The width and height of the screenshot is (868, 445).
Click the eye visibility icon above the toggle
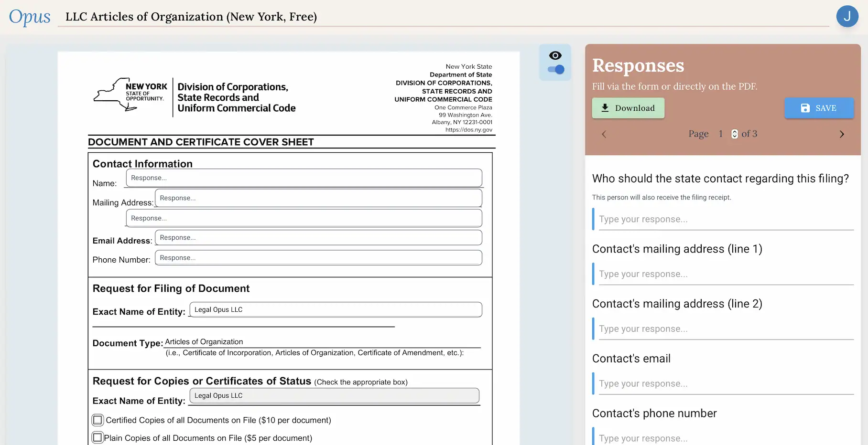pyautogui.click(x=555, y=55)
